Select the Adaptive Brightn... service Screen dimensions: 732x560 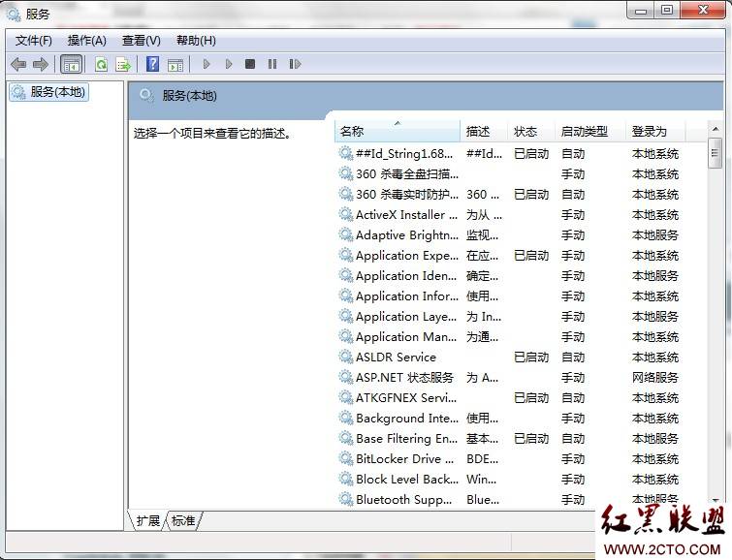(407, 235)
